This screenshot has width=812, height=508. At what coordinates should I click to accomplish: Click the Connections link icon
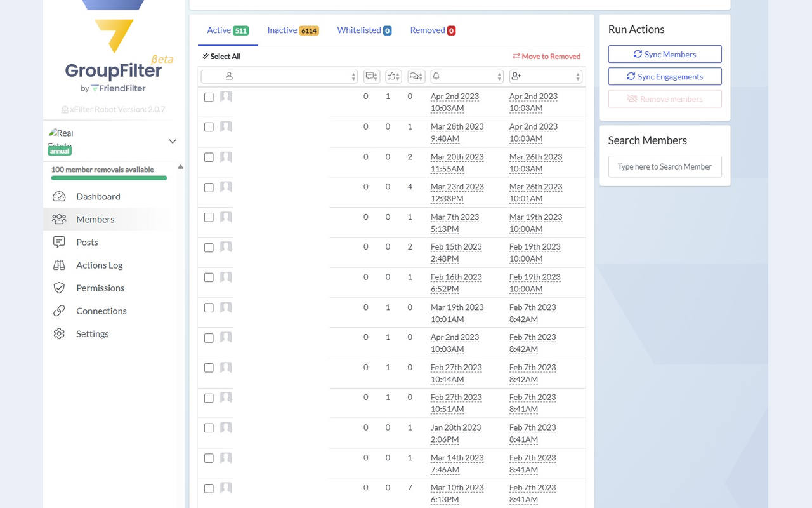click(59, 311)
